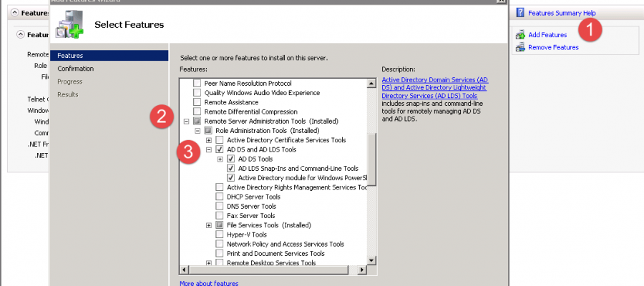Click the vertical scrollbar thumb in features list
The width and height of the screenshot is (644, 286).
[371, 160]
